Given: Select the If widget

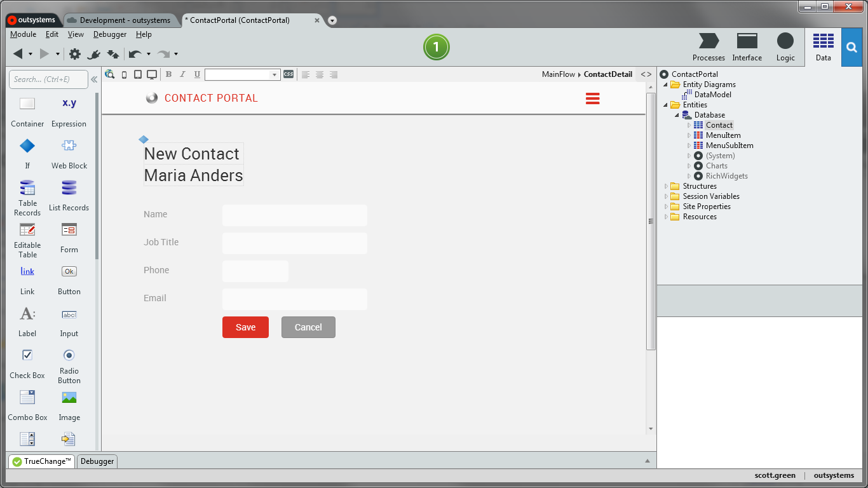Looking at the screenshot, I should [27, 146].
